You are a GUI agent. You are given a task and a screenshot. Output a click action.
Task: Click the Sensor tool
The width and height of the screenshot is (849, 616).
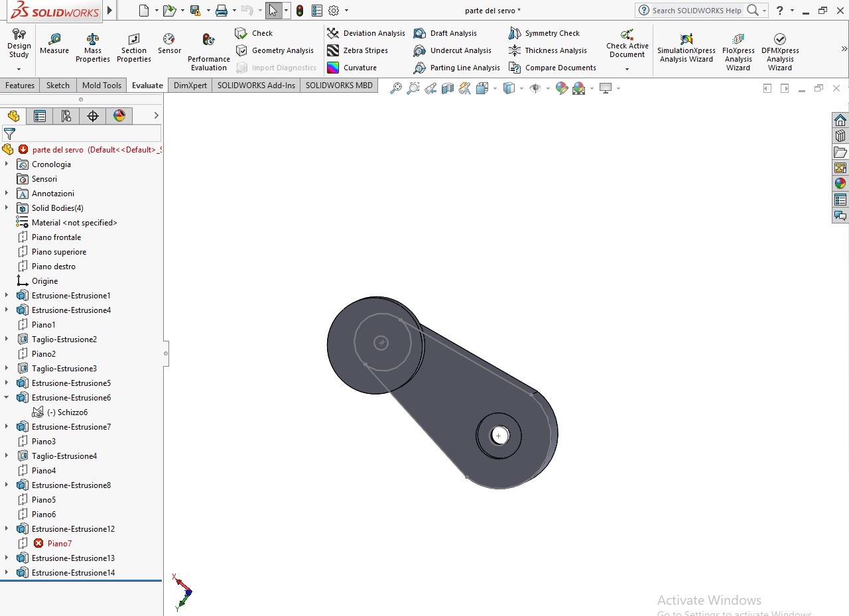coord(169,44)
